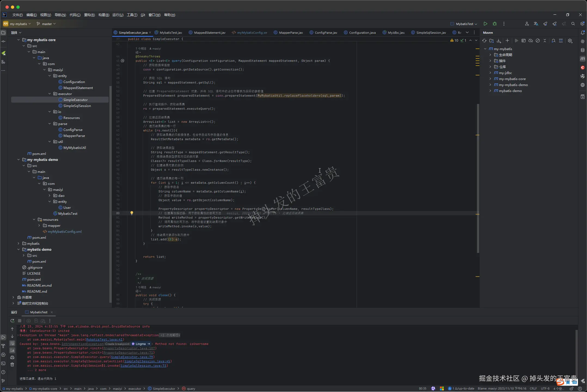Screen dimensions: 587x392
Task: Toggle skip tests mode in the Maven toolbar
Action: click(538, 41)
